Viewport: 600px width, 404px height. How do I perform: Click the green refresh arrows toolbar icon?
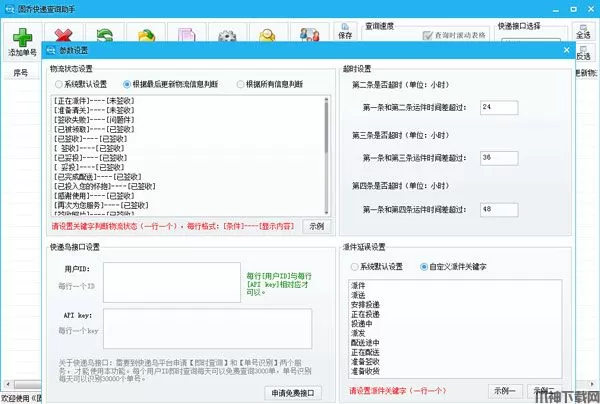(105, 36)
